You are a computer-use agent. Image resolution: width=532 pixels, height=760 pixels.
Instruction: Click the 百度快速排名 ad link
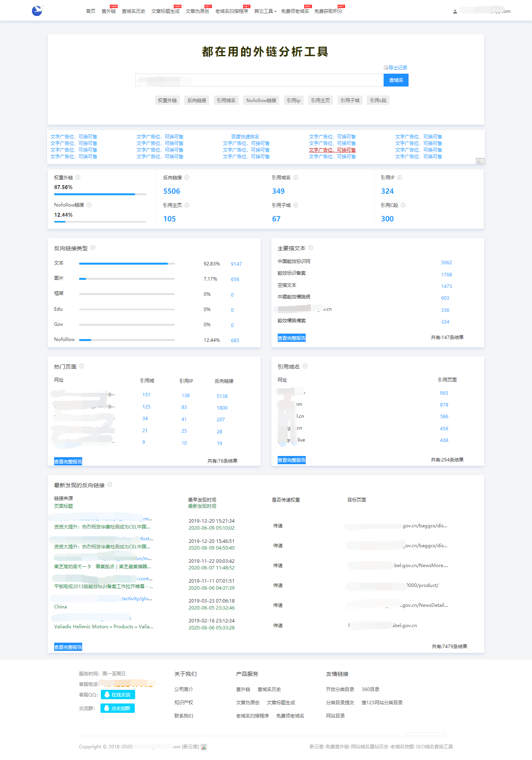(x=245, y=137)
